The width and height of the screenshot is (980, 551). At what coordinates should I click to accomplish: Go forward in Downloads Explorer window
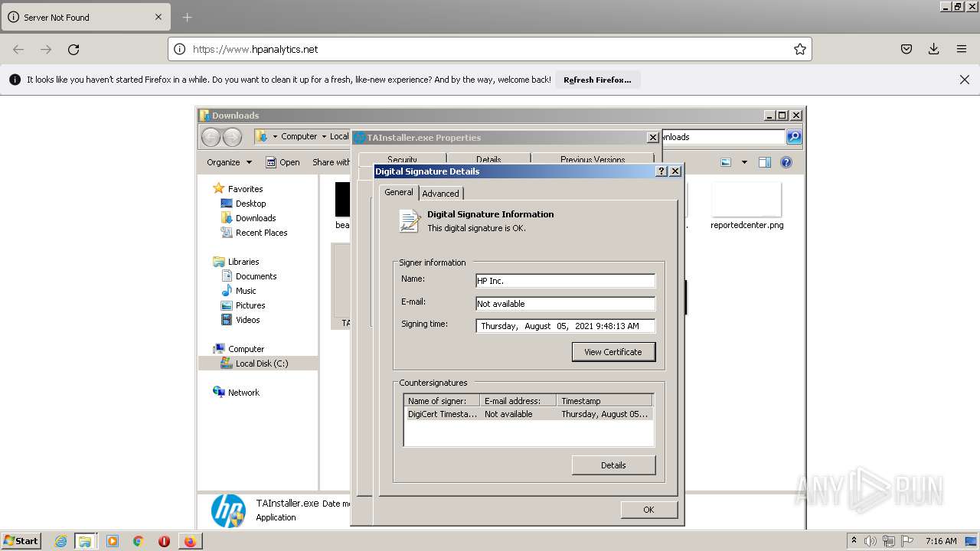click(232, 137)
